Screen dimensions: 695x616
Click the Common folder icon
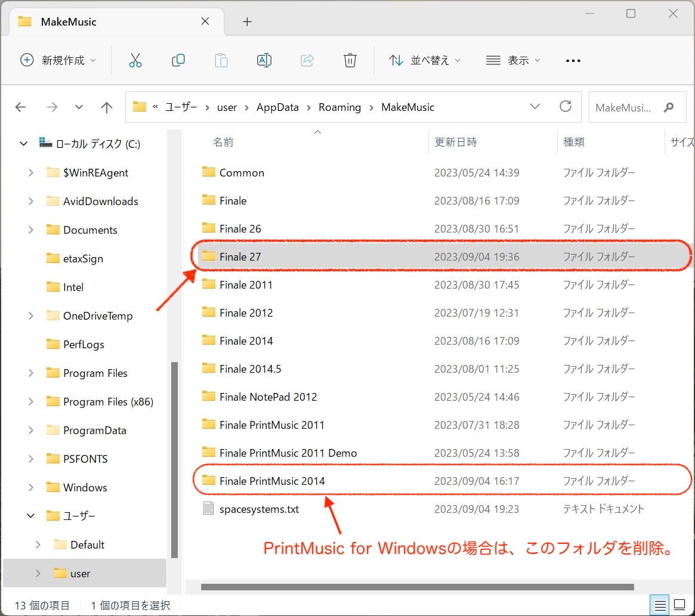pos(208,172)
